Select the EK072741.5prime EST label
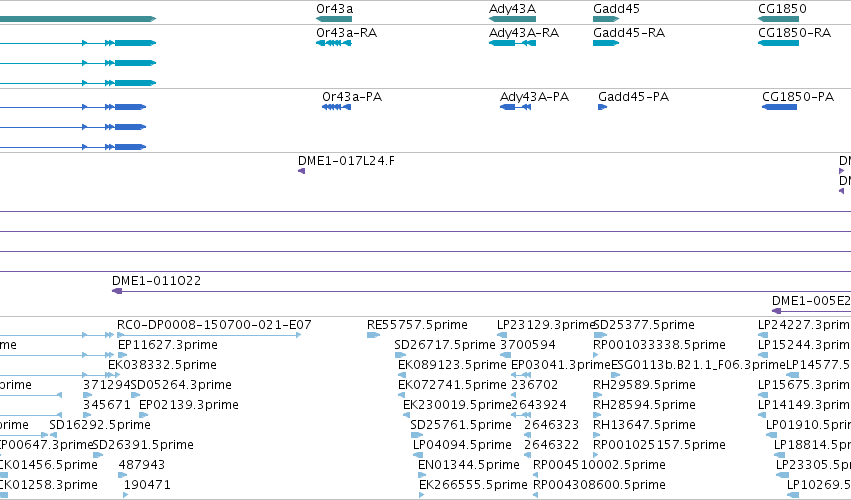The width and height of the screenshot is (851, 500). pyautogui.click(x=452, y=385)
